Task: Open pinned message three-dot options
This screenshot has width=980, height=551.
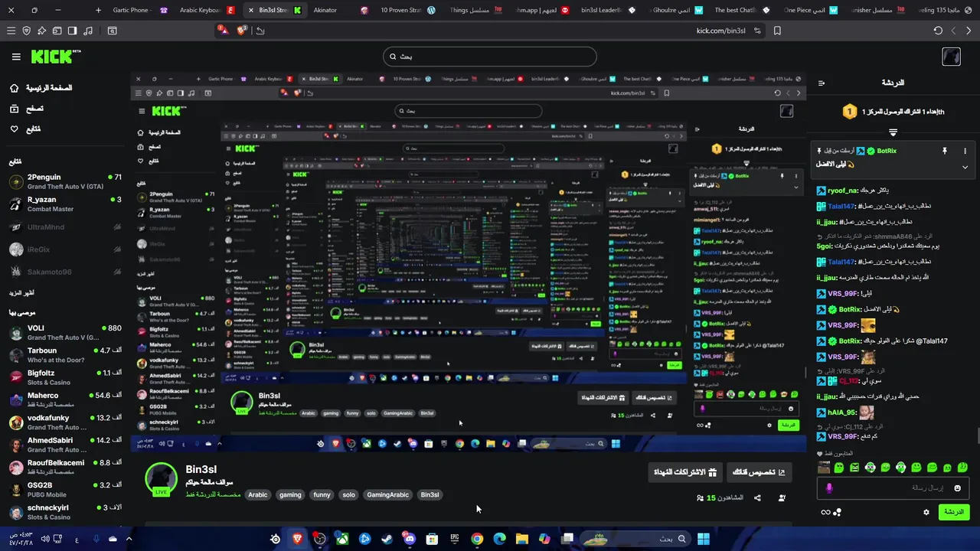Action: point(965,152)
